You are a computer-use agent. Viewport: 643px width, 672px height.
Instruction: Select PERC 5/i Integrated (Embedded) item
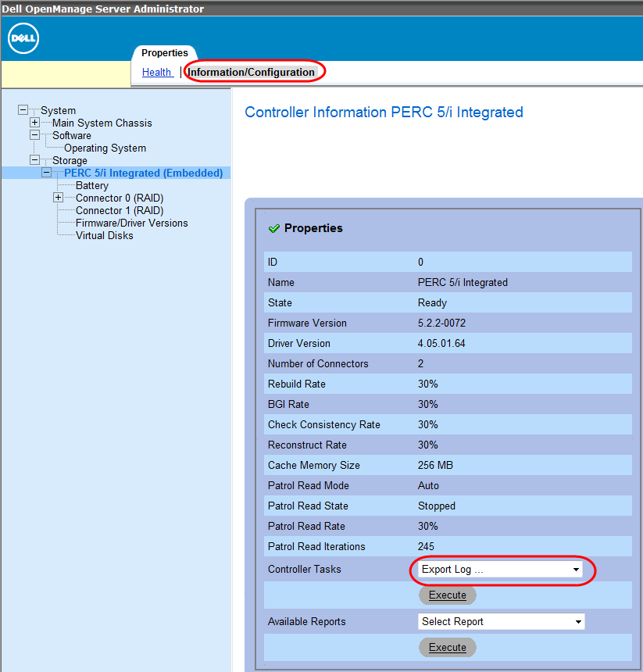(x=144, y=173)
